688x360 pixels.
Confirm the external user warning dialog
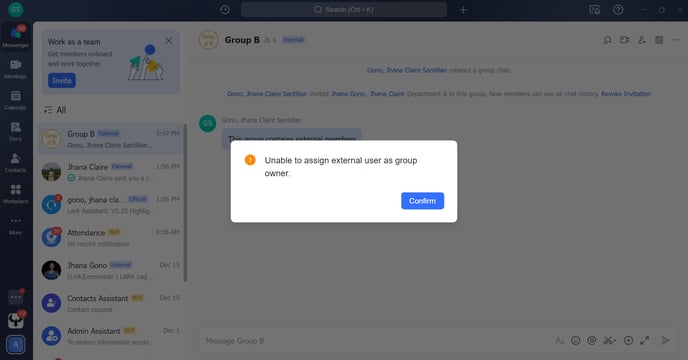[x=422, y=201]
